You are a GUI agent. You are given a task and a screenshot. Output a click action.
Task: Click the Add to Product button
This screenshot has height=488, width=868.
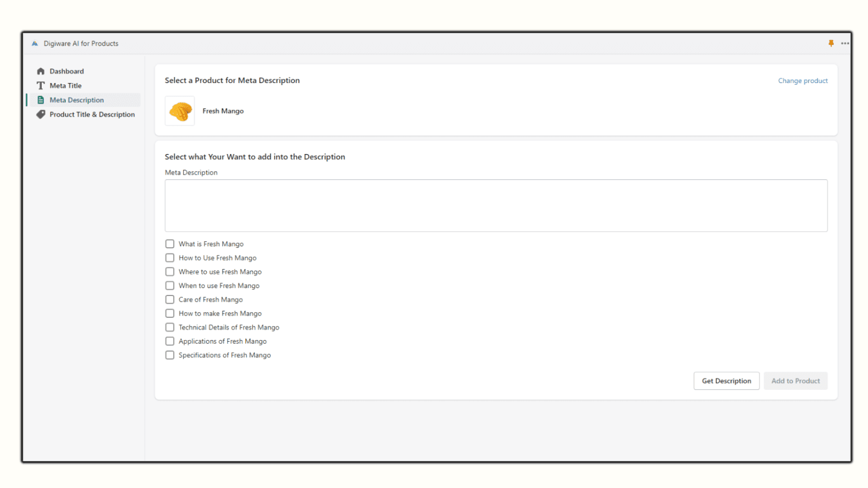[x=795, y=381]
